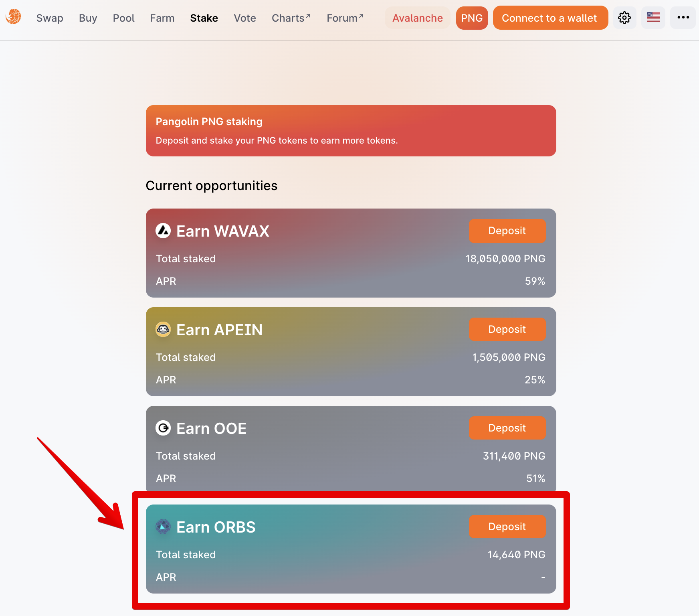This screenshot has width=699, height=616.
Task: Open the Farm menu item
Action: (x=162, y=18)
